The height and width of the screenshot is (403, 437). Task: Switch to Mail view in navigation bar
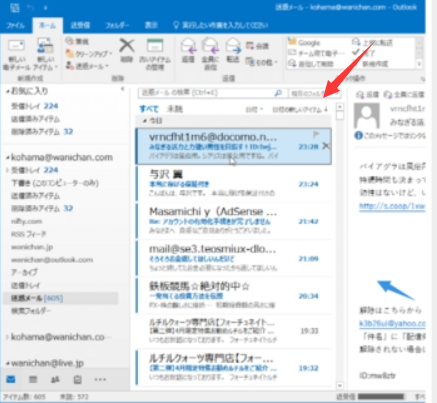(11, 379)
